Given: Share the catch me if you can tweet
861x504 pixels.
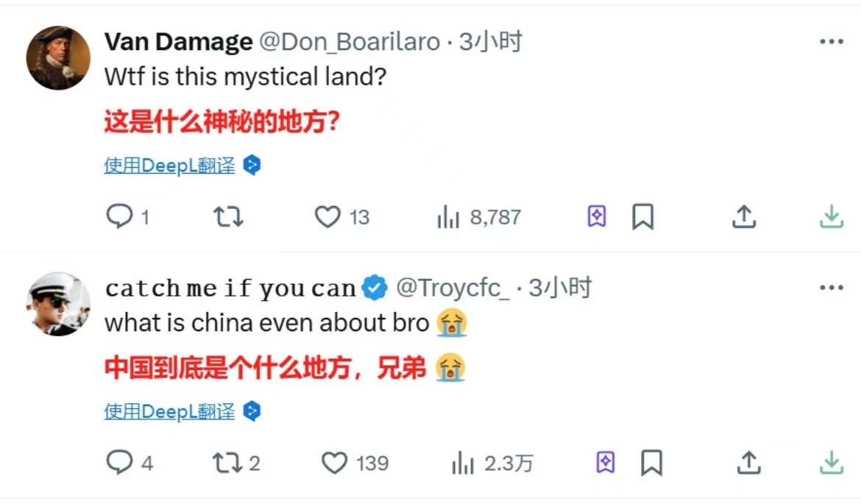Looking at the screenshot, I should [x=749, y=462].
